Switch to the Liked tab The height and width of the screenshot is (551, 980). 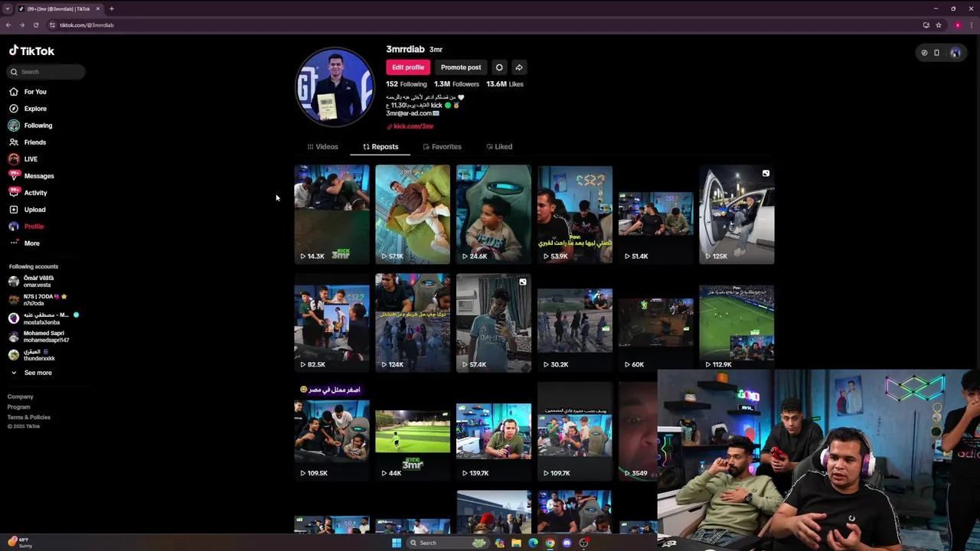point(499,147)
